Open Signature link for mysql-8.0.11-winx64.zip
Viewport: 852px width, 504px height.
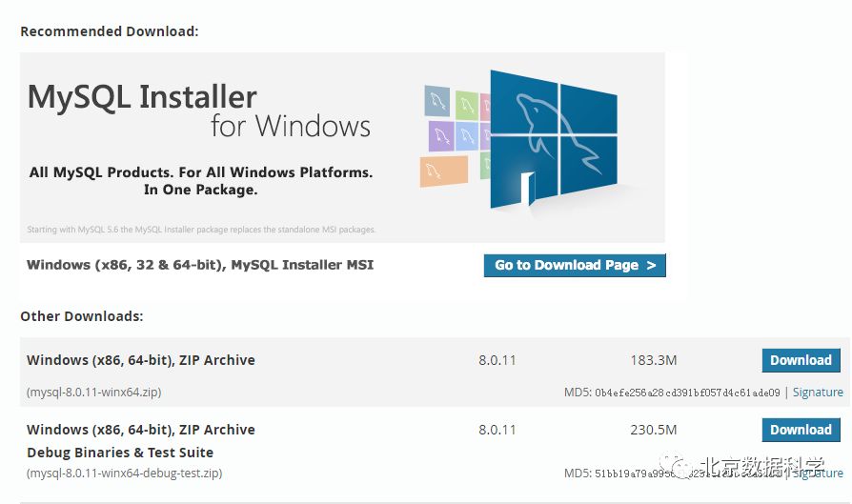coord(818,392)
